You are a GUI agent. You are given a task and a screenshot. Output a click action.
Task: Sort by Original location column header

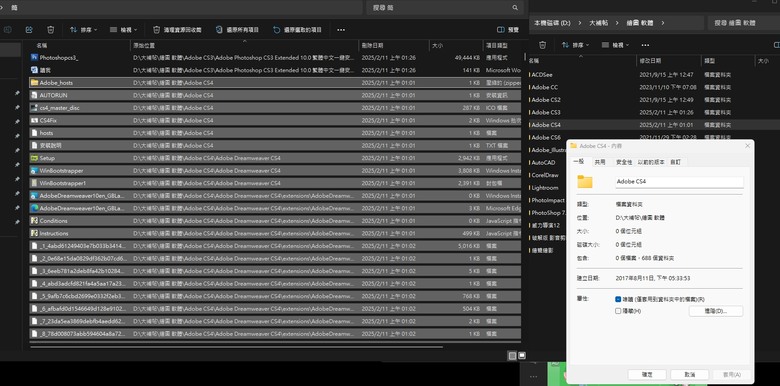244,45
